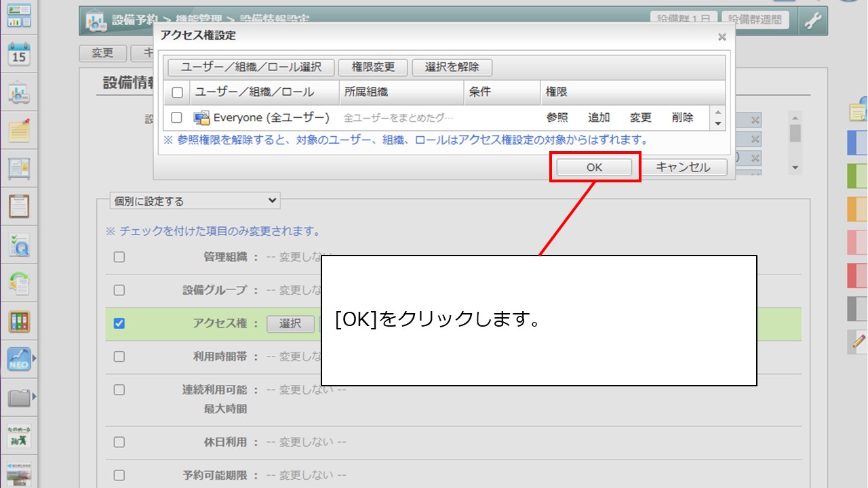Viewport: 868px width, 488px height.
Task: Open the facility reservation icon in the sidebar
Action: [19, 94]
